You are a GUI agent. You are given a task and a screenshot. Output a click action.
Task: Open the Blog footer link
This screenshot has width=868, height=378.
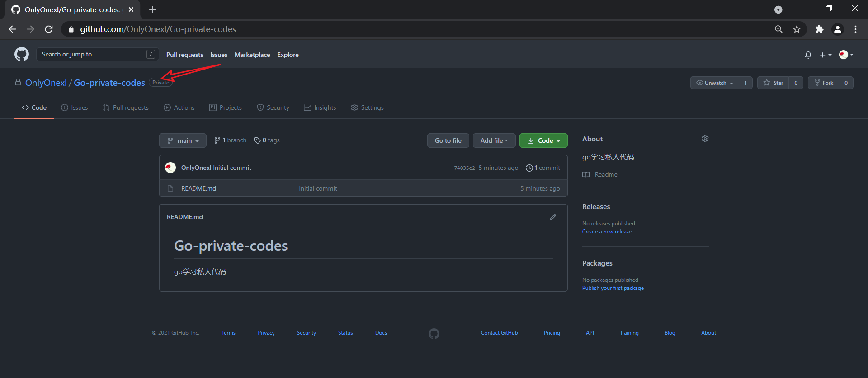[x=670, y=333]
